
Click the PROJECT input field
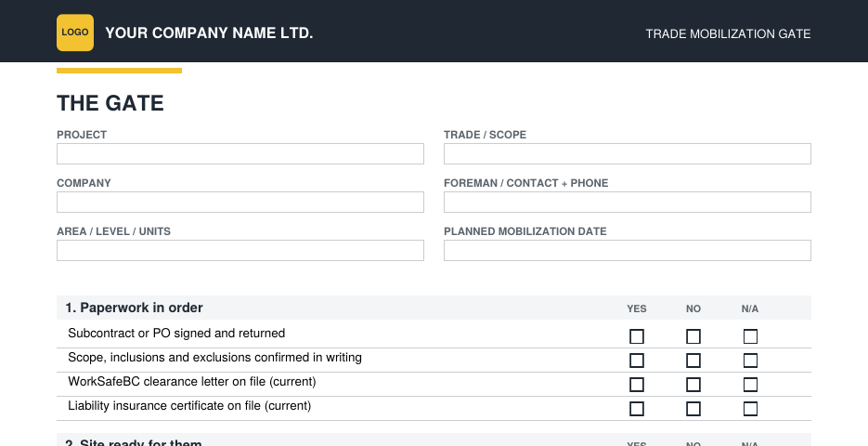tap(240, 153)
